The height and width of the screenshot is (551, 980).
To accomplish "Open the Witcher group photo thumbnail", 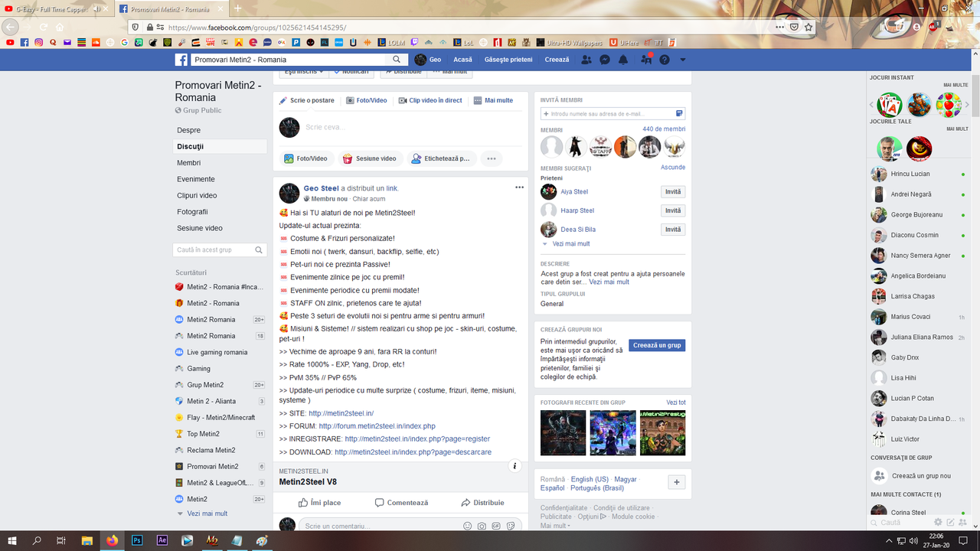I will tap(563, 433).
